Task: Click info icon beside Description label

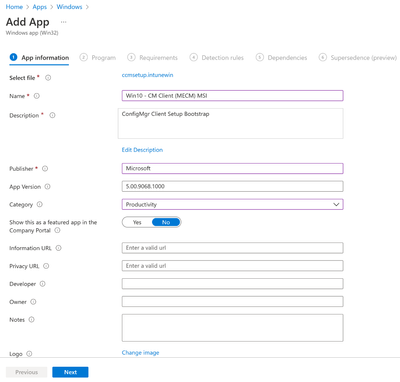Action: tap(52, 115)
